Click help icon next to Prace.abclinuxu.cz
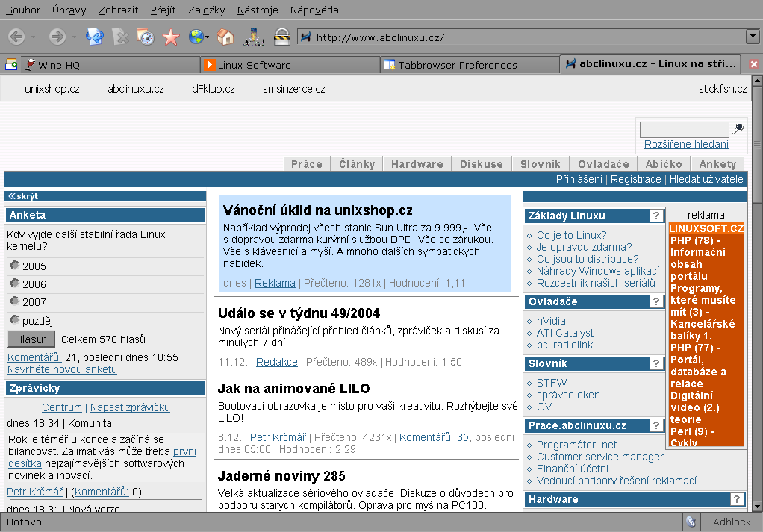The height and width of the screenshot is (532, 763). click(x=656, y=425)
